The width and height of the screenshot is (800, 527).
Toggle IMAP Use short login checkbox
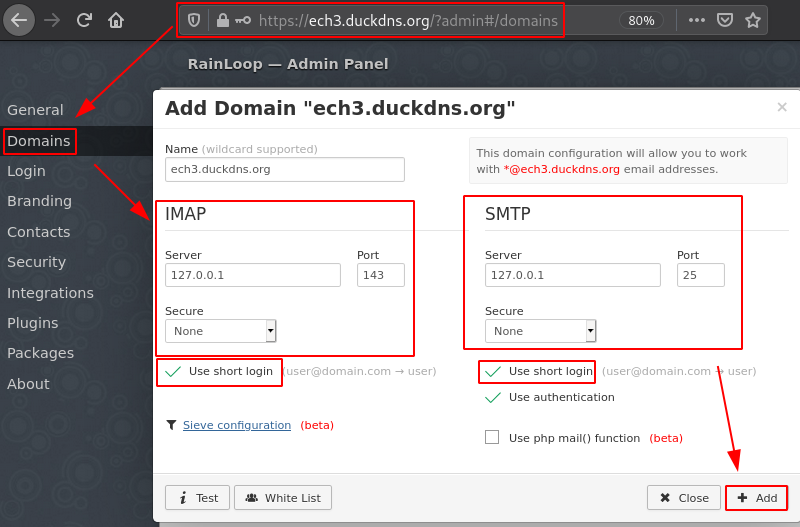click(x=173, y=371)
